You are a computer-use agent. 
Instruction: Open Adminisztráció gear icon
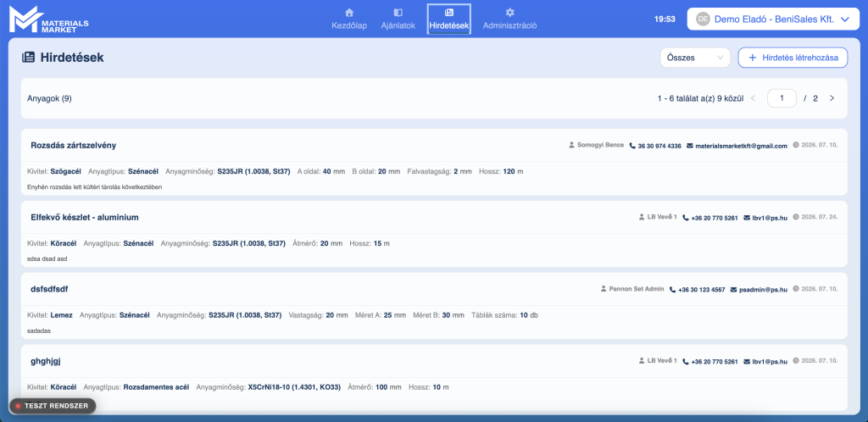point(509,12)
